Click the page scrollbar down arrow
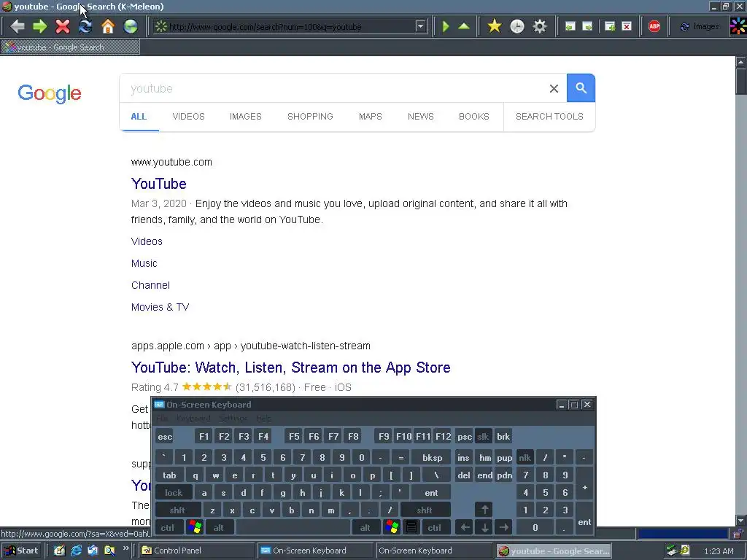This screenshot has height=560, width=747. (x=741, y=521)
